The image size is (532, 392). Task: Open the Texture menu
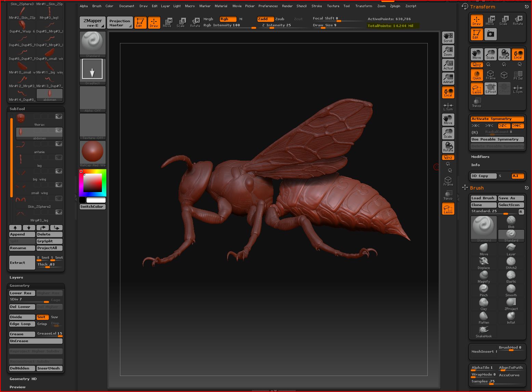point(333,6)
